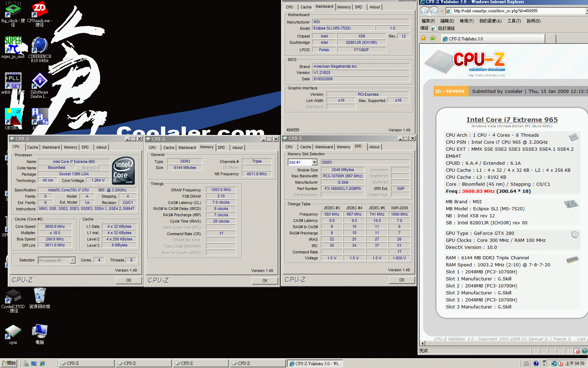588x368 pixels.
Task: Select About tab in the Processor CPU-Z window
Action: click(101, 147)
